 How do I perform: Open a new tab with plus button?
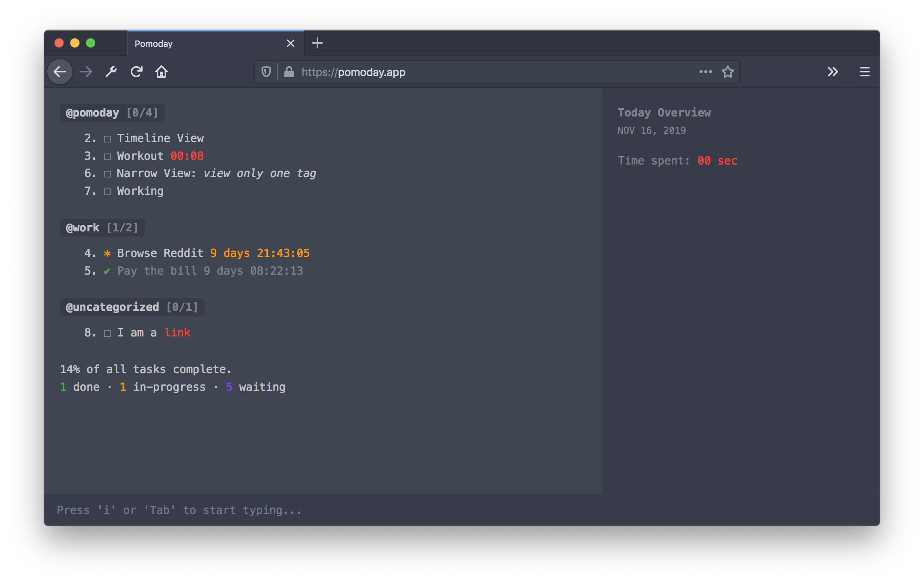click(x=317, y=43)
